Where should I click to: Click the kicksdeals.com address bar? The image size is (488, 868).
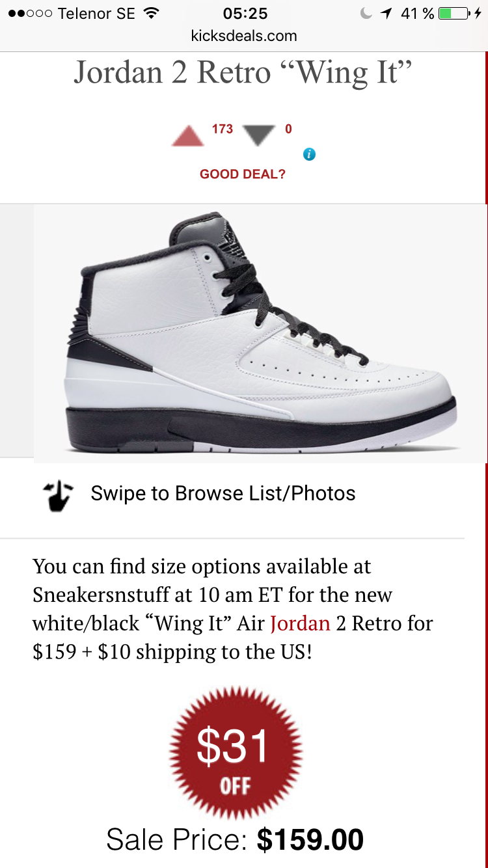point(244,36)
